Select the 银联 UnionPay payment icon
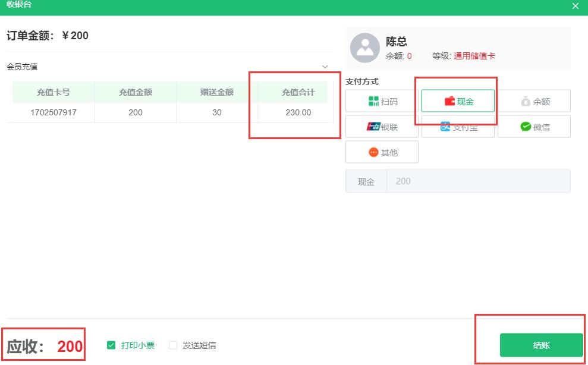 click(382, 126)
